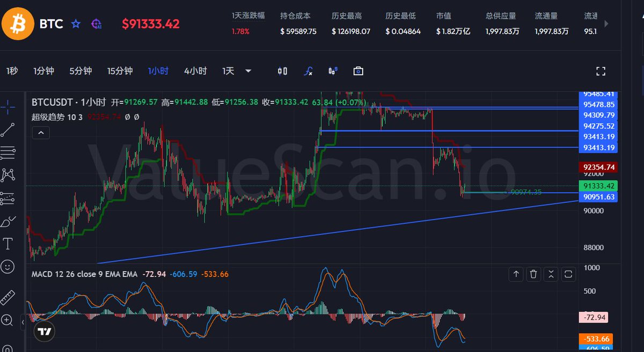Click the 95478.85 blue line price label
The image size is (644, 352).
tap(598, 104)
